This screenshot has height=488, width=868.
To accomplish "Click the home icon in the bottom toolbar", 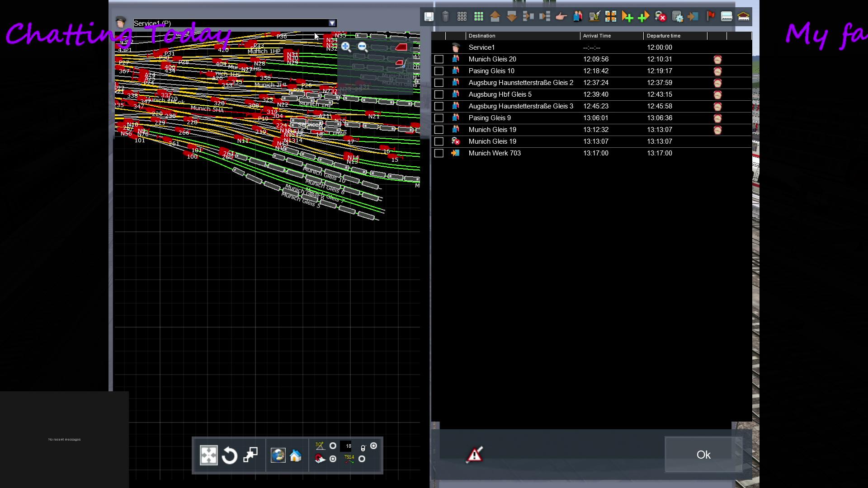I will (x=296, y=455).
